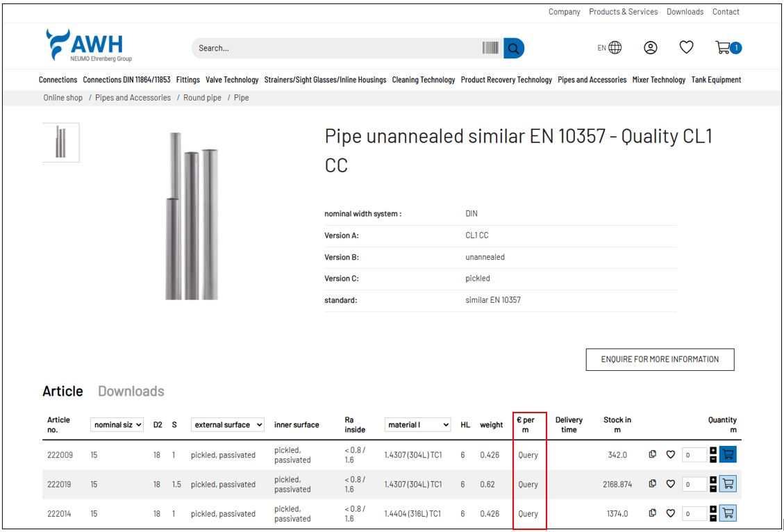Click the magnifier search button
Image resolution: width=784 pixels, height=532 pixels.
tap(514, 49)
